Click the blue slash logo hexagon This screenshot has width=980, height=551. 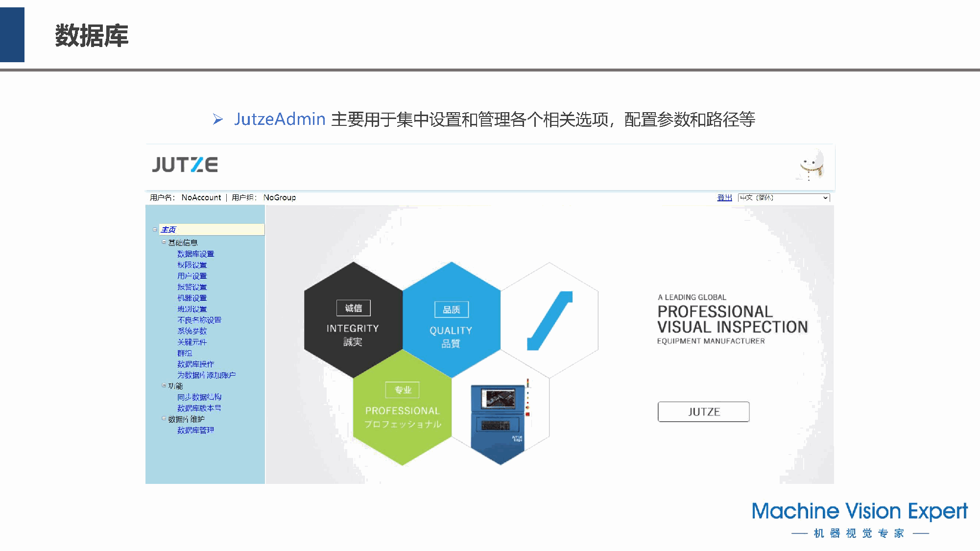(x=549, y=320)
